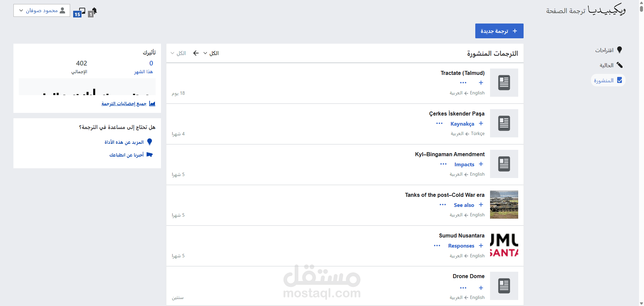Open the محمود صوفان user menu

42,10
